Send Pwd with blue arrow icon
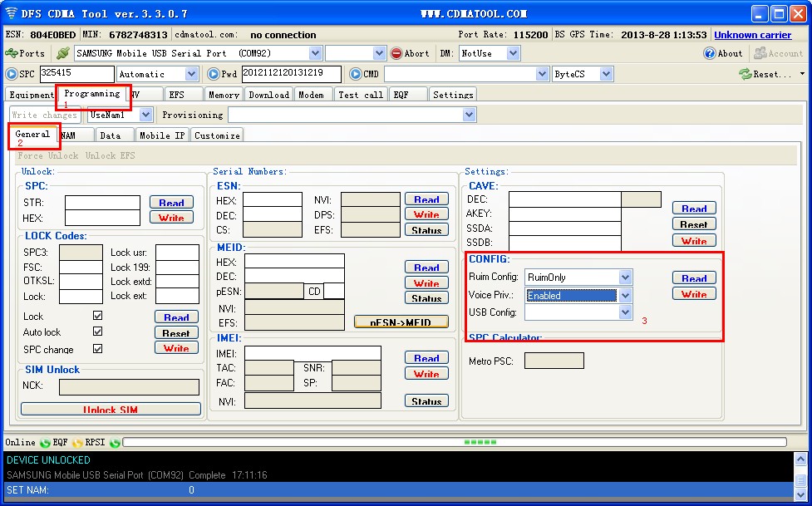Image resolution: width=812 pixels, height=506 pixels. pos(214,74)
